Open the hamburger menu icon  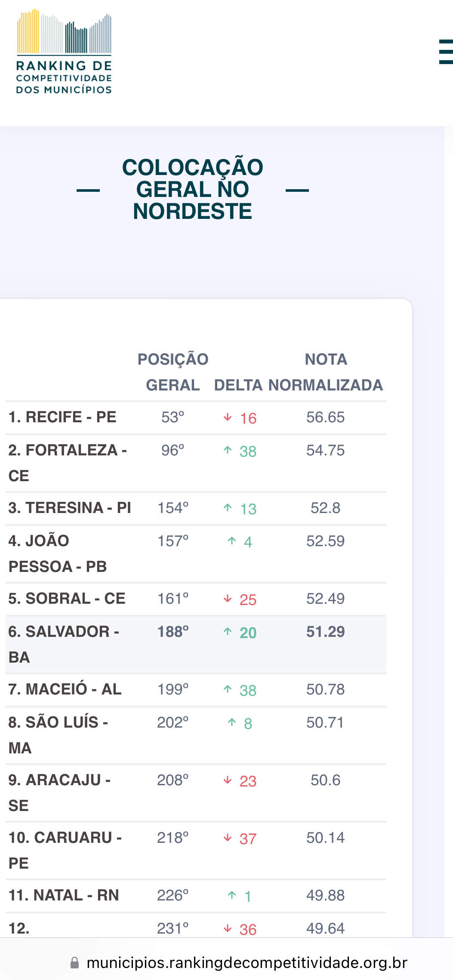(x=446, y=52)
